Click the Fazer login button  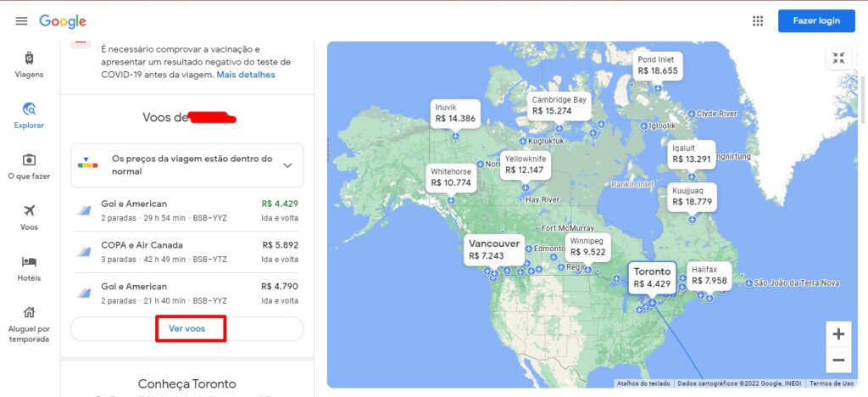(x=816, y=21)
